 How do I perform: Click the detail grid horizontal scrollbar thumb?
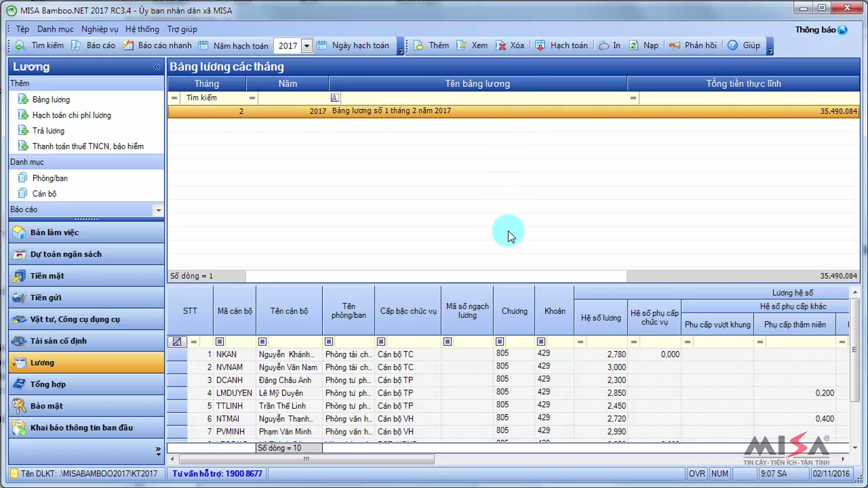coord(307,459)
